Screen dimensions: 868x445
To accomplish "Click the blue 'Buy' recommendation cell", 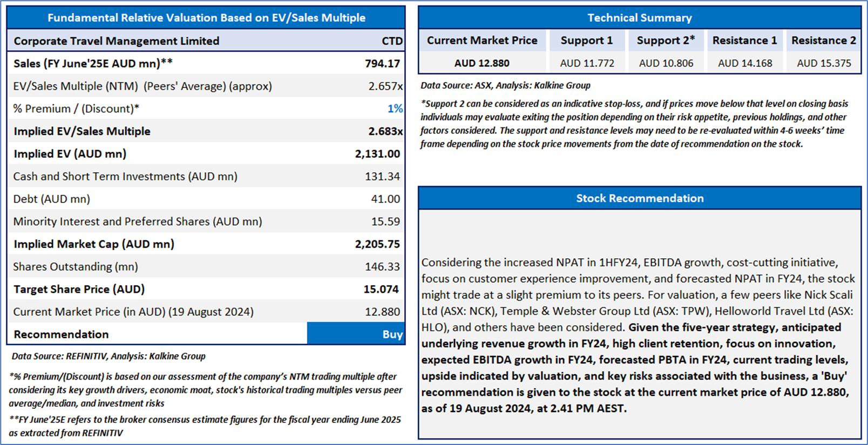I will pyautogui.click(x=356, y=334).
